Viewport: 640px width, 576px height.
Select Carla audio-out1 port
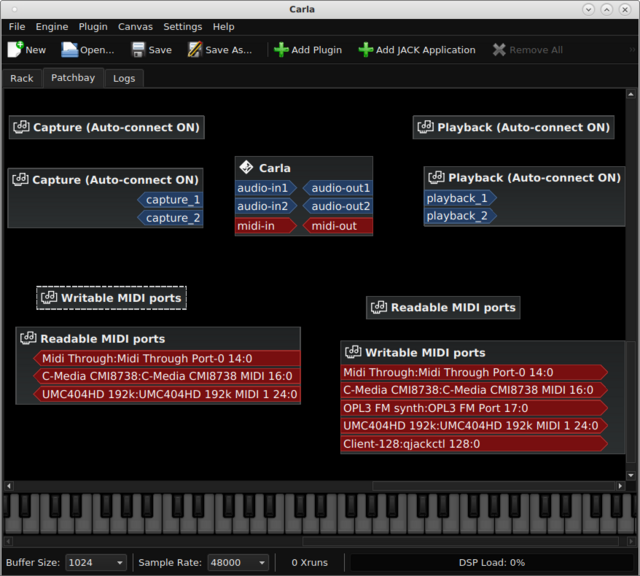pyautogui.click(x=338, y=188)
